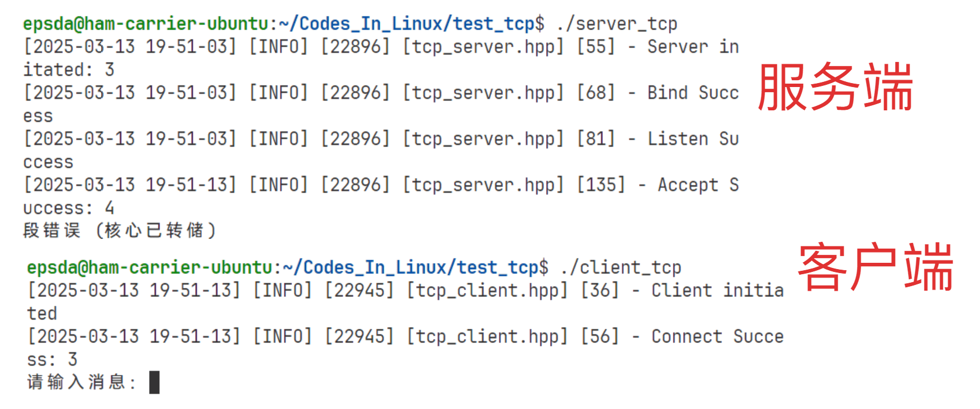This screenshot has height=409, width=980.
Task: Click the server path ~/Codes_In_Linux/test_tcp
Action: pyautogui.click(x=407, y=24)
